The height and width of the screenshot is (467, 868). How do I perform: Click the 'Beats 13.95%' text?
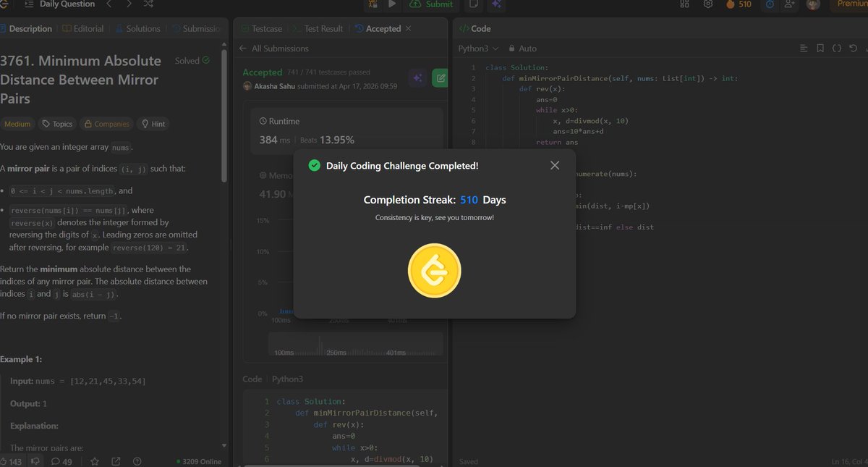pos(327,140)
